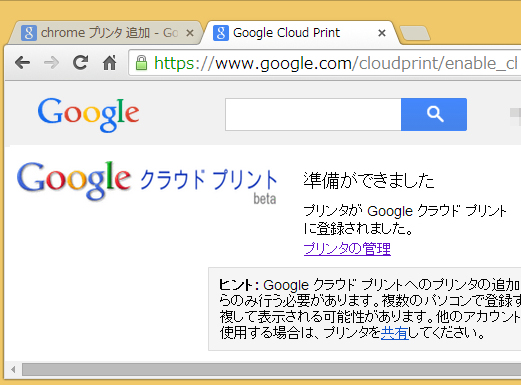
Task: Open the プリンタの管理 link
Action: pos(347,249)
